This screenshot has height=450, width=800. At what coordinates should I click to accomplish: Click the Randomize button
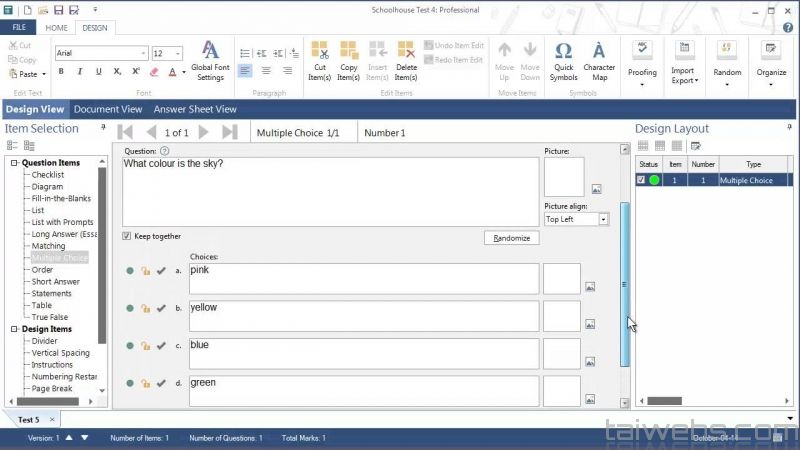(511, 238)
